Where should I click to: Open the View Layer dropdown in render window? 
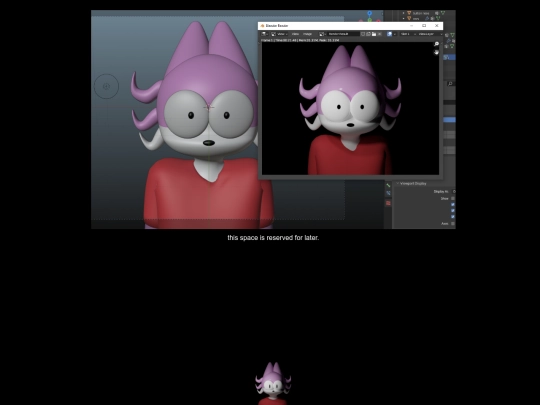click(x=430, y=34)
